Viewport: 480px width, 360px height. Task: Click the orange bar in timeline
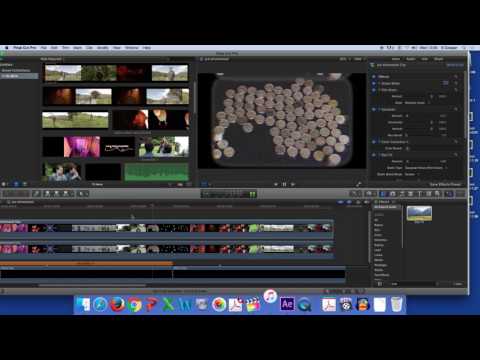point(86,263)
